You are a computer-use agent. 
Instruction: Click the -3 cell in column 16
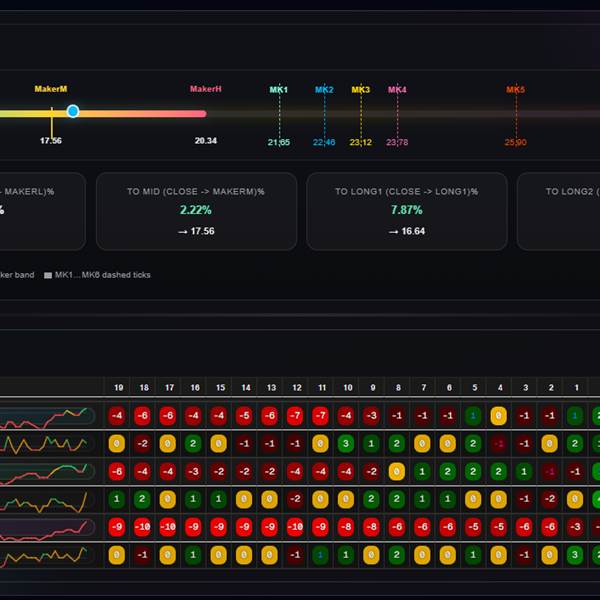[193, 471]
